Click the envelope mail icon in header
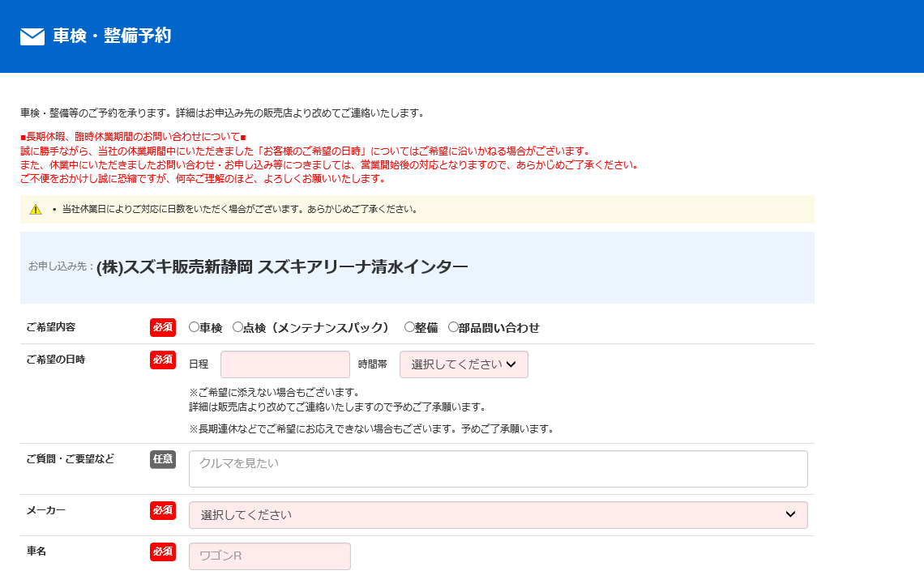 click(x=32, y=36)
